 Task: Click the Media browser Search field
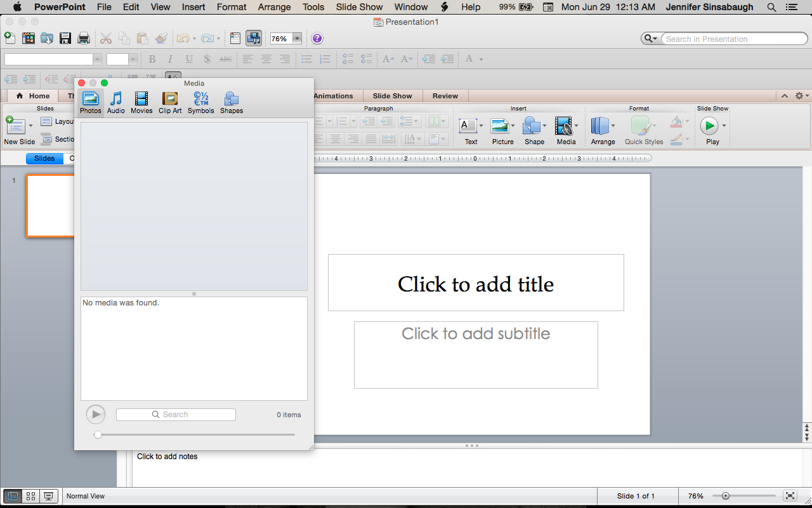[x=176, y=415]
